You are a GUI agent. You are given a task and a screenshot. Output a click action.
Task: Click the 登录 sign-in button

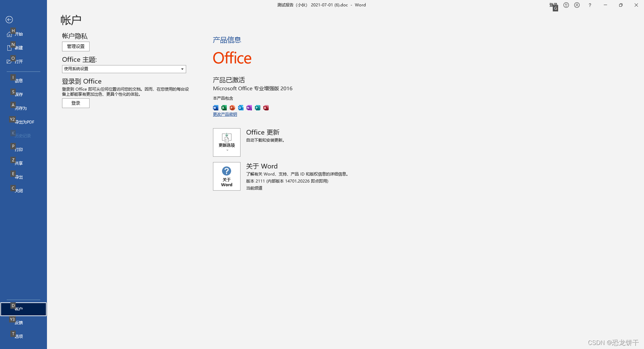[x=76, y=103]
